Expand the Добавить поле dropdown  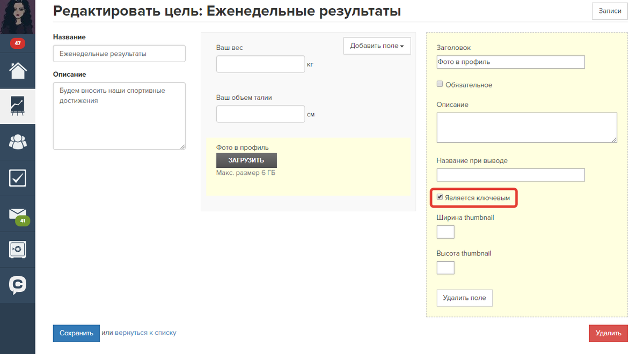pos(377,46)
